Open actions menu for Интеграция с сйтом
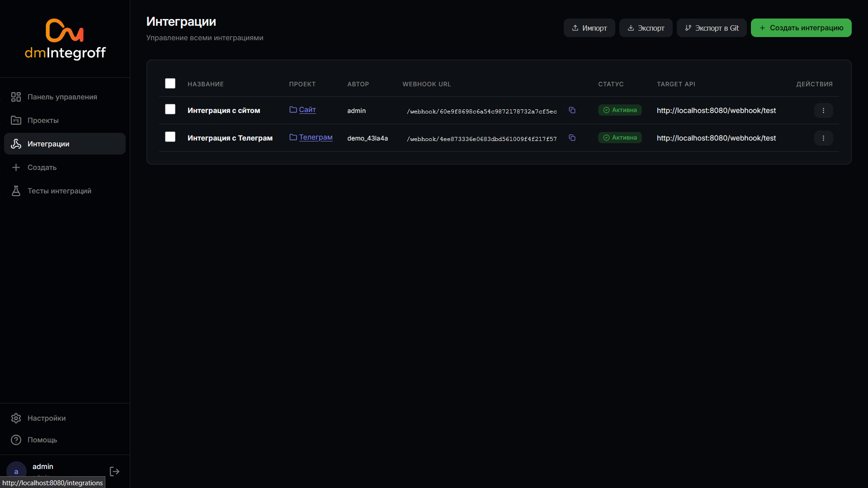Viewport: 868px width, 488px height. click(x=823, y=110)
